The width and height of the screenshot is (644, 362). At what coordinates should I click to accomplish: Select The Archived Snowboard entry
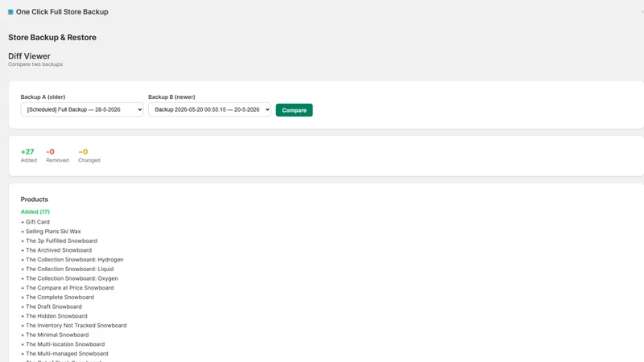pos(56,250)
